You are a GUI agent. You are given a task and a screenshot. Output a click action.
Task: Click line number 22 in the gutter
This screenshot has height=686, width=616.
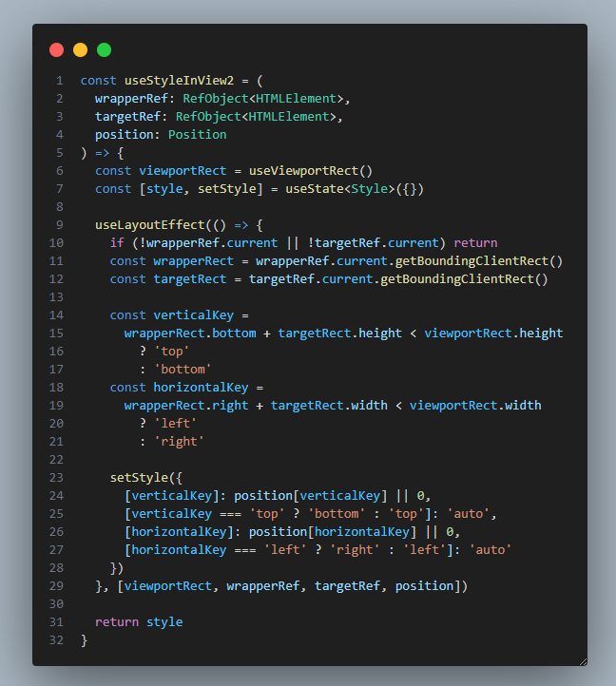click(x=56, y=460)
